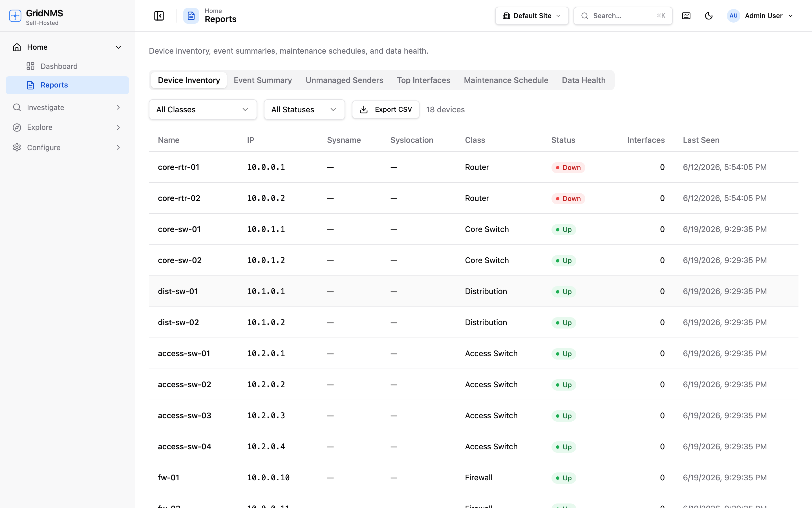Viewport: 812px width, 508px height.
Task: Click the access-sw-01 device name
Action: coord(184,353)
